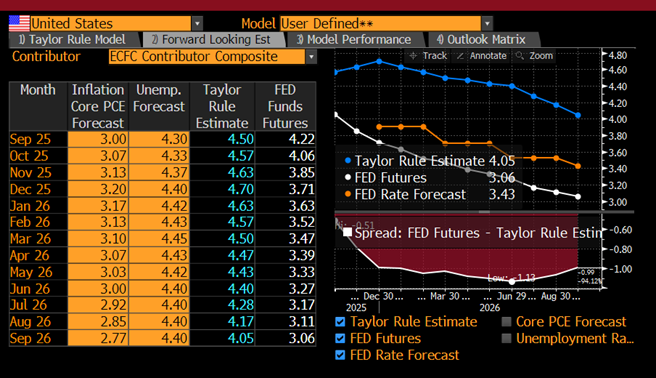This screenshot has width=656, height=378.
Task: Click the Zoom magnifier icon
Action: pyautogui.click(x=520, y=56)
